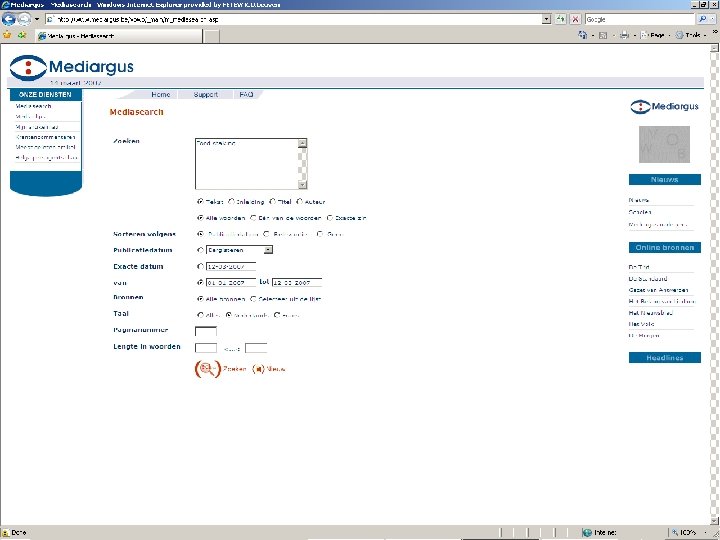Open the recent pages dropdown beside Forward
This screenshot has height=540, width=720.
click(x=37, y=19)
